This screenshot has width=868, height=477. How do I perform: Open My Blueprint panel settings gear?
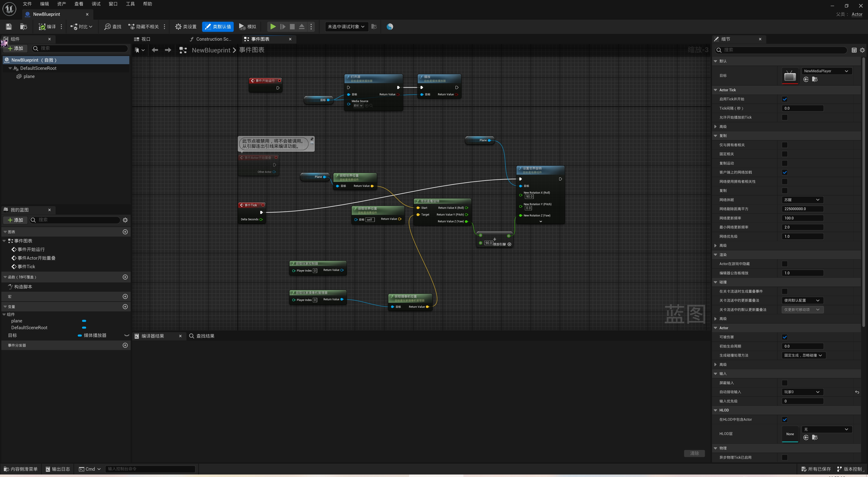[125, 220]
